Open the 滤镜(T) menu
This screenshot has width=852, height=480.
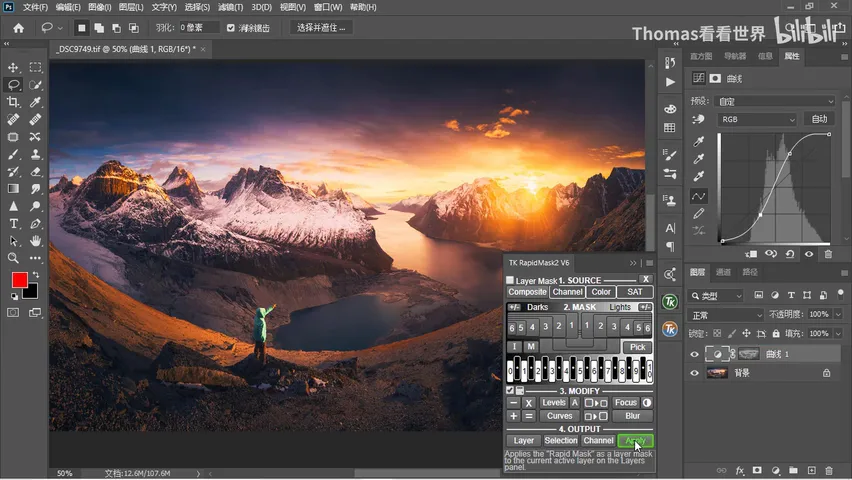click(x=230, y=7)
